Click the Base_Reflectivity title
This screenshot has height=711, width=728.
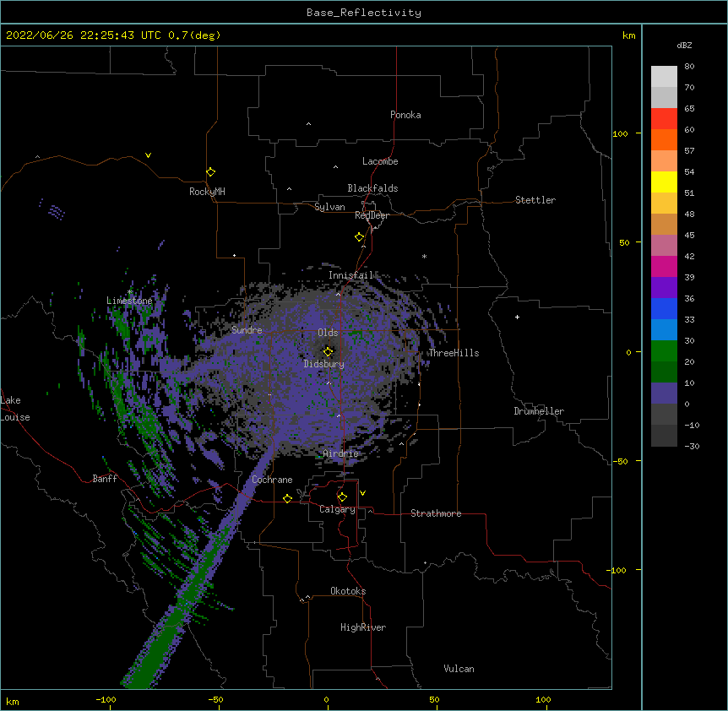tap(364, 13)
